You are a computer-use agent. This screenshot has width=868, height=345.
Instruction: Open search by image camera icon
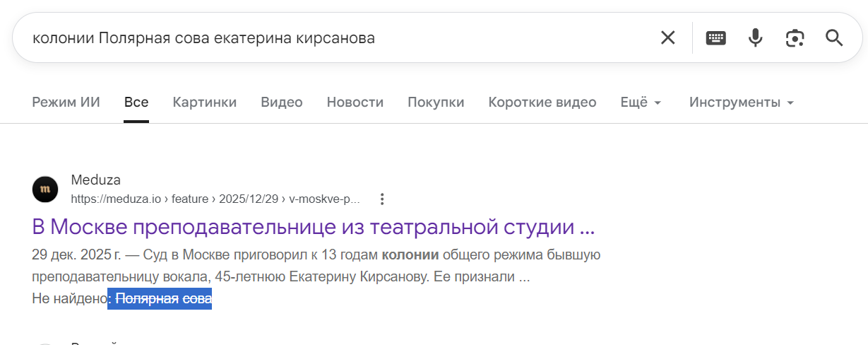[x=795, y=37]
